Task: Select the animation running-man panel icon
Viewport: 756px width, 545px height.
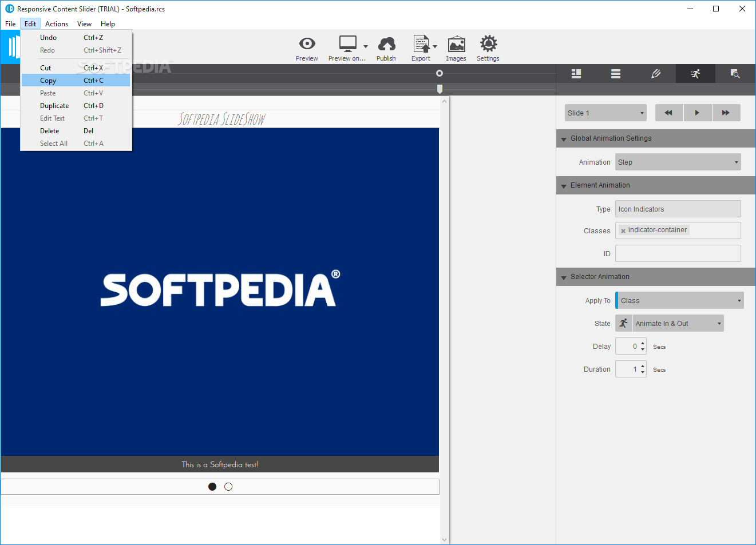Action: [x=695, y=74]
